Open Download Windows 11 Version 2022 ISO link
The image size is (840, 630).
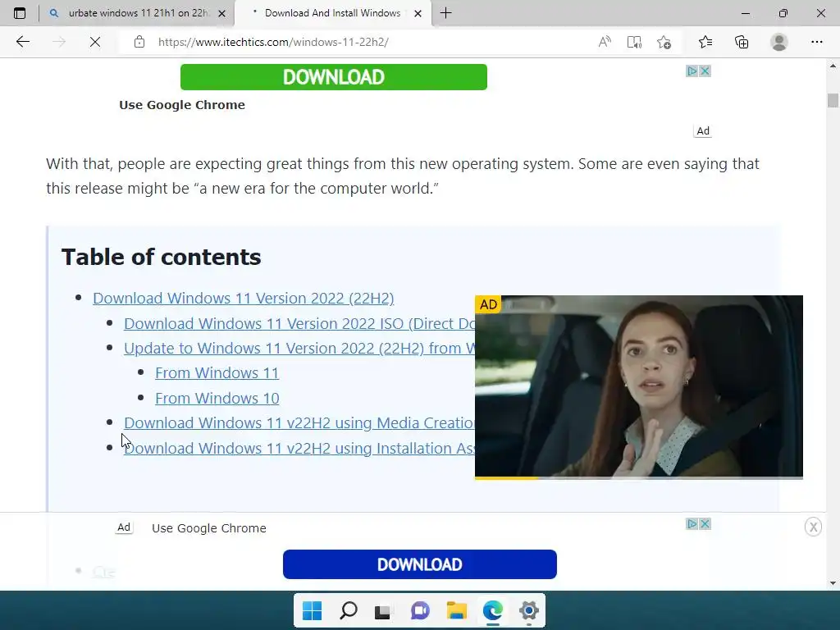(299, 323)
